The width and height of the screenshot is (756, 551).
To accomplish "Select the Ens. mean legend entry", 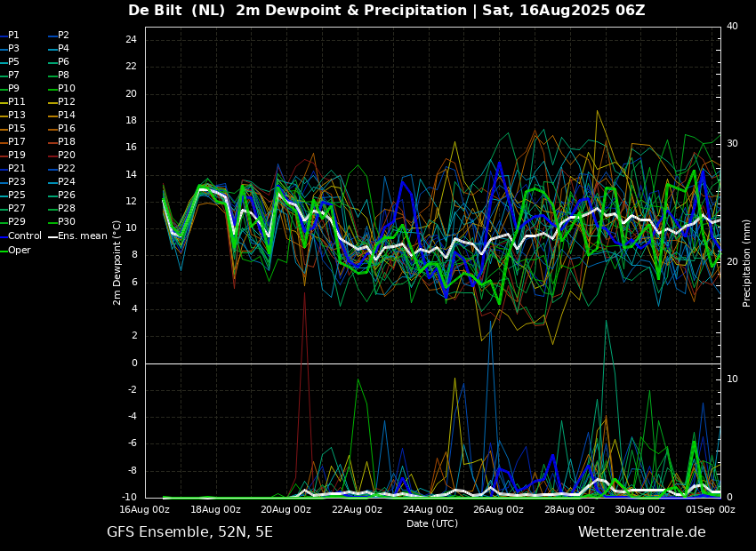I will click(x=83, y=236).
